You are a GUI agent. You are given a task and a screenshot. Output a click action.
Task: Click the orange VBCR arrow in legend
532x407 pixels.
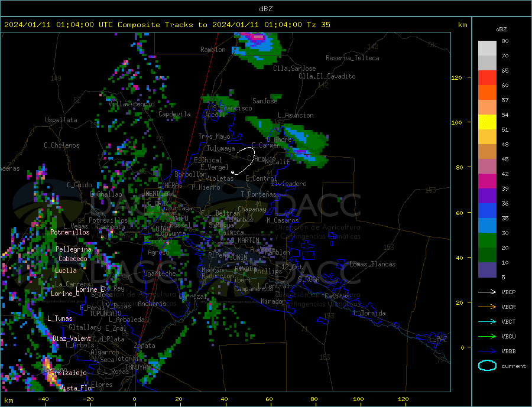tap(487, 307)
